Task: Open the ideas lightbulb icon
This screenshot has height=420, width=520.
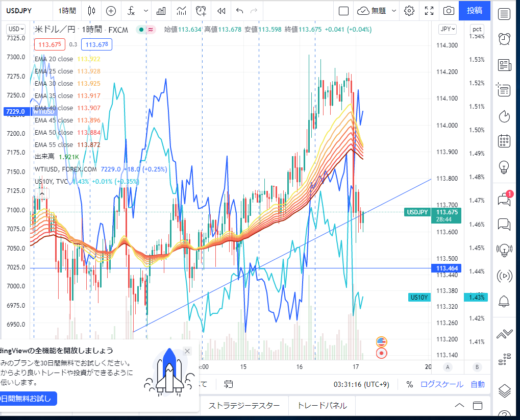Action: (504, 167)
